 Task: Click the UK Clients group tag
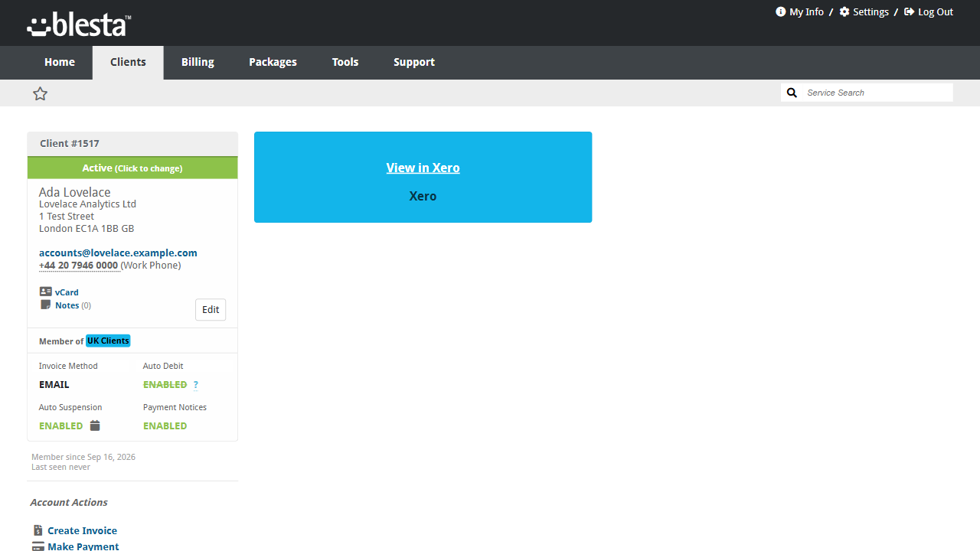click(x=108, y=341)
